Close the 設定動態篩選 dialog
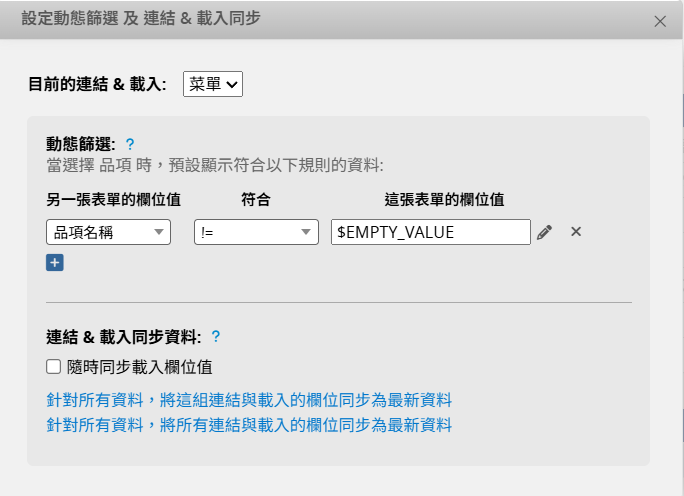 tap(660, 21)
